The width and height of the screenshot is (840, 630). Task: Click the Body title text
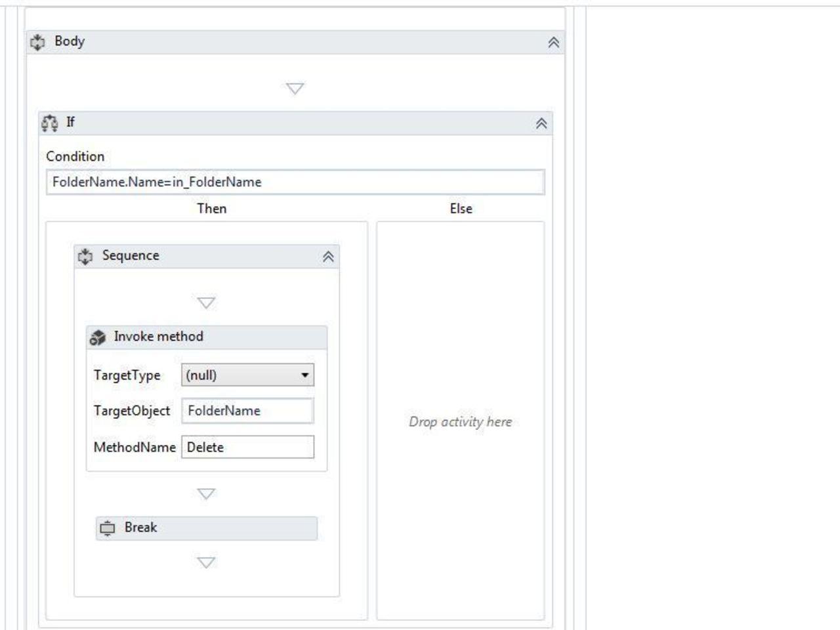[70, 41]
